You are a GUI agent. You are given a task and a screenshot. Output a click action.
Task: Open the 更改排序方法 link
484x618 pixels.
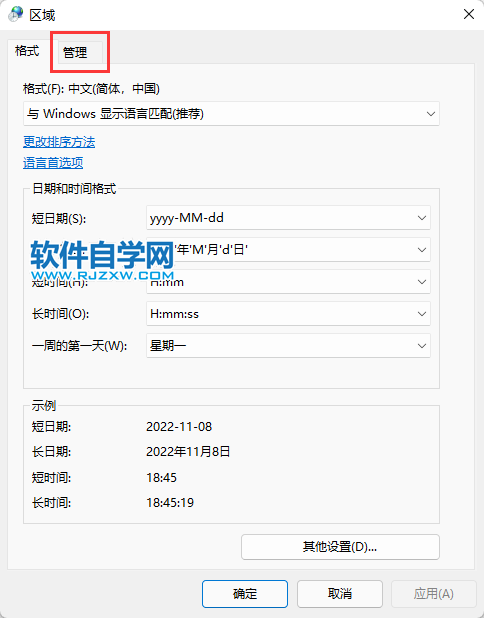pyautogui.click(x=59, y=142)
